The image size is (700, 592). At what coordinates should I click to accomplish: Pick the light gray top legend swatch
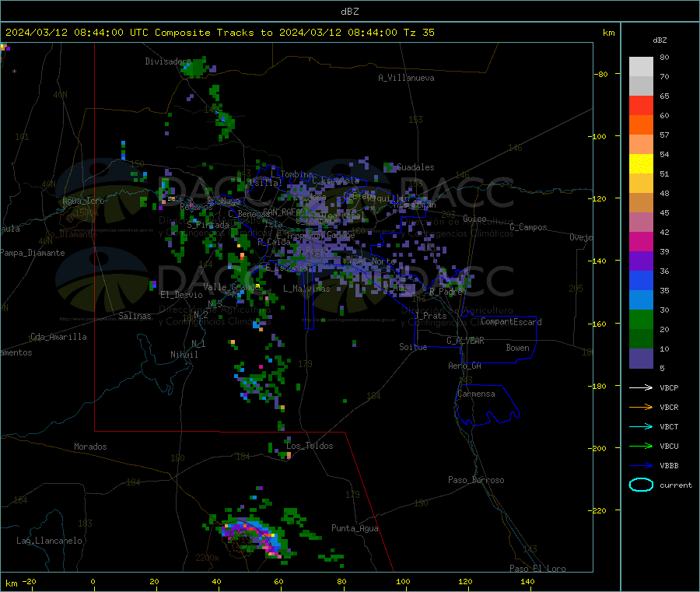pyautogui.click(x=641, y=67)
